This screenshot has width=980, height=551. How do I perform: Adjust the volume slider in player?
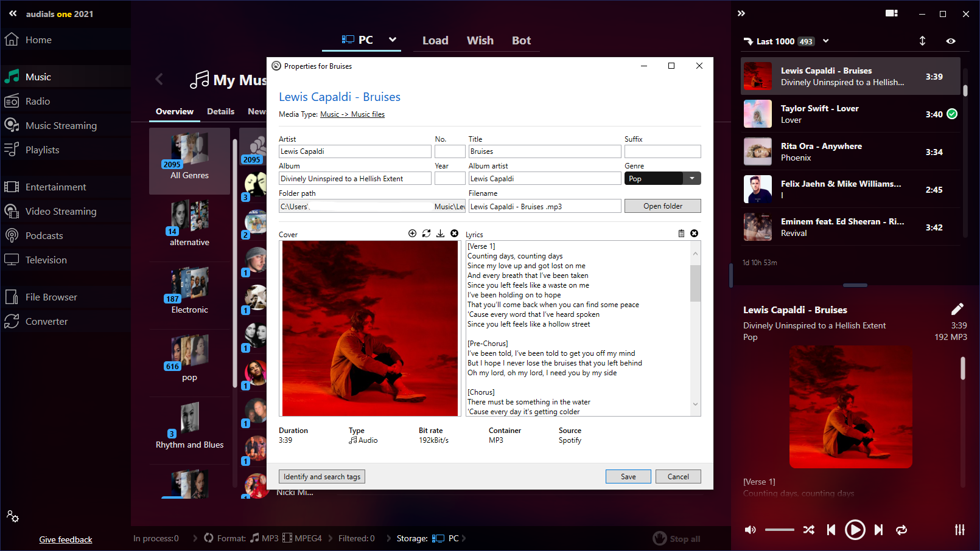coord(779,530)
